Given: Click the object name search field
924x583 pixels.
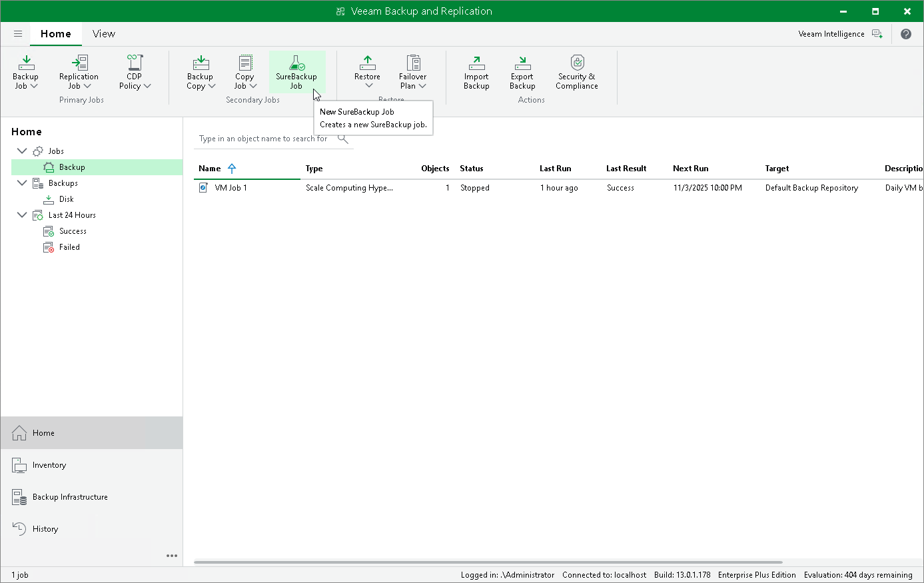Looking at the screenshot, I should 264,139.
